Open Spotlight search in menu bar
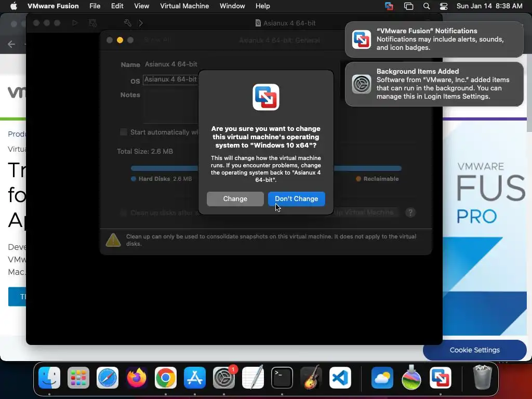Image resolution: width=532 pixels, height=399 pixels. click(x=427, y=6)
